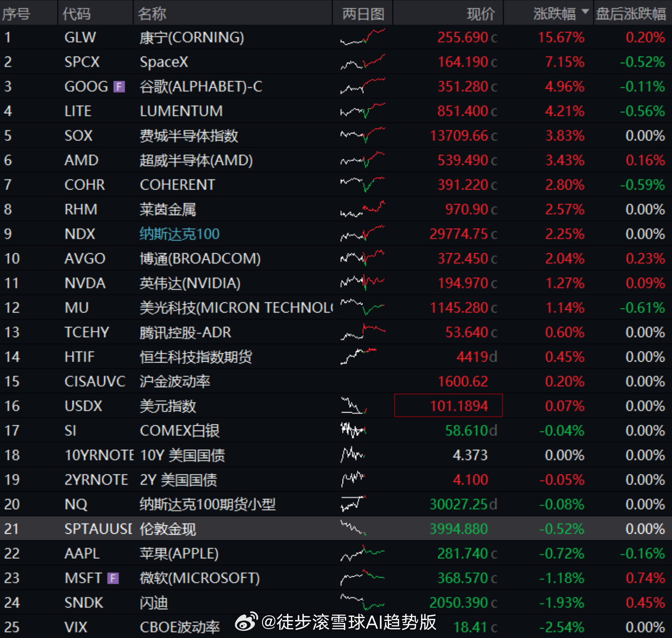The image size is (672, 638).
Task: Open the TCEHY two-day mini chart
Action: 362,332
